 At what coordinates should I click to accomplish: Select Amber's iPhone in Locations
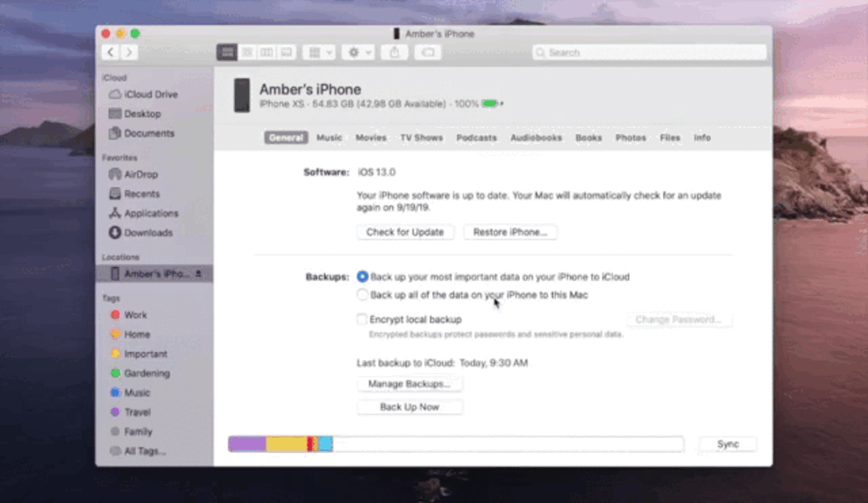point(154,275)
